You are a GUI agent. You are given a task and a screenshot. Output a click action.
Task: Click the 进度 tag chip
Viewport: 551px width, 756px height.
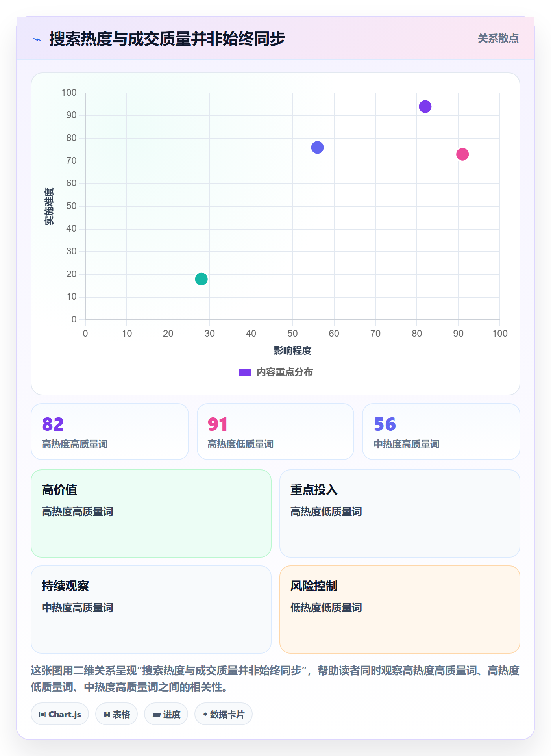[x=166, y=714]
